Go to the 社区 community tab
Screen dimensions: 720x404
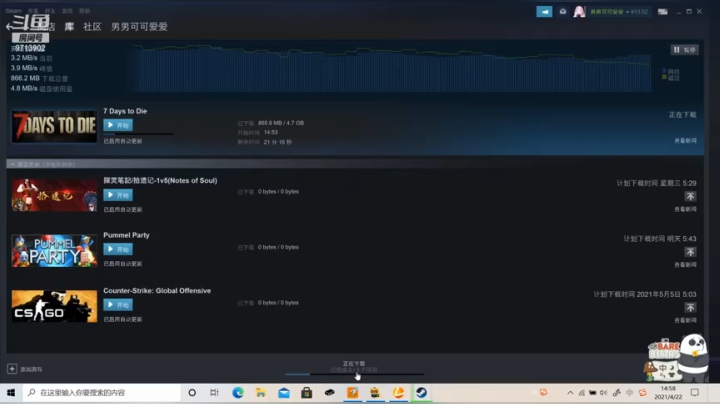[x=92, y=27]
